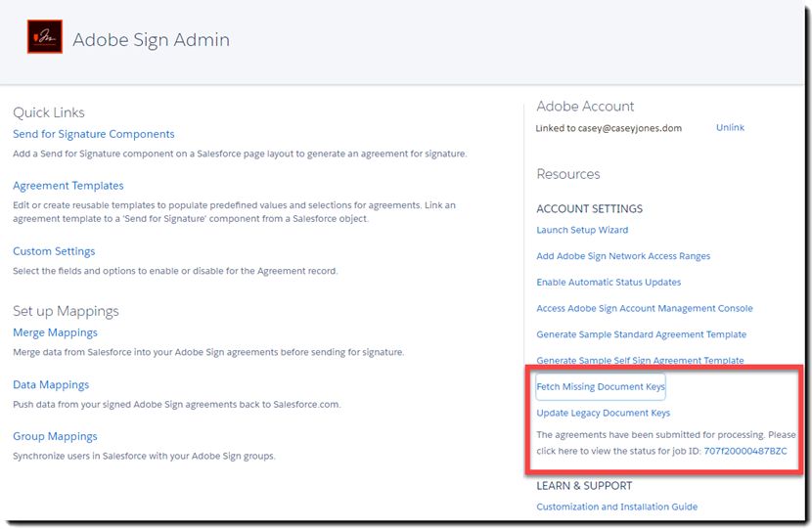This screenshot has width=812, height=529.
Task: Click Fetch Missing Document Keys
Action: pos(601,386)
